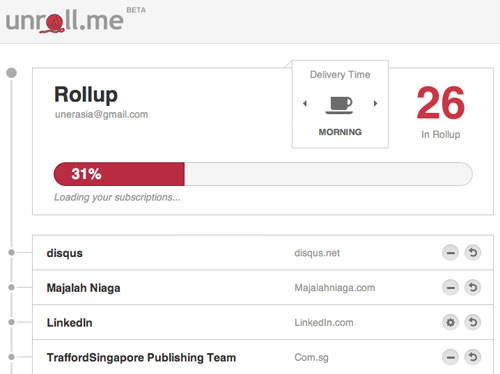Click the undo arrow icon for Majalah Niaga
Image resolution: width=500 pixels, height=374 pixels.
point(473,287)
